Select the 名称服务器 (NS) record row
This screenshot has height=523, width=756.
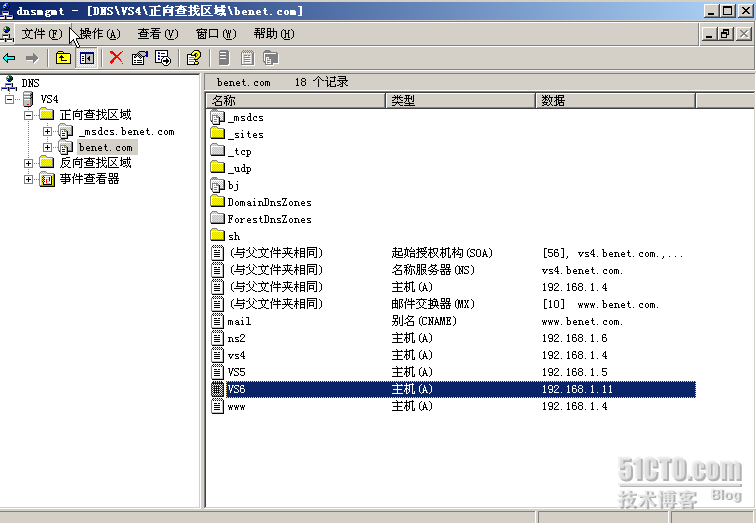tap(453, 270)
